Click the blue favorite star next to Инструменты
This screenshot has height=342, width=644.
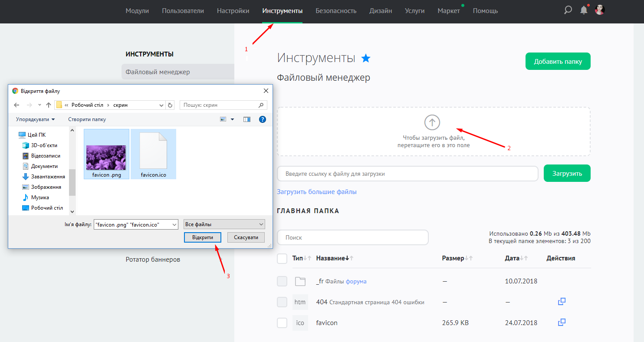pyautogui.click(x=366, y=58)
